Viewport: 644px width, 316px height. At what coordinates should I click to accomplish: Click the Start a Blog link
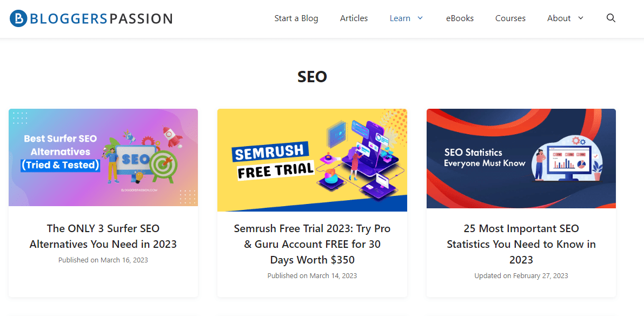pos(296,18)
